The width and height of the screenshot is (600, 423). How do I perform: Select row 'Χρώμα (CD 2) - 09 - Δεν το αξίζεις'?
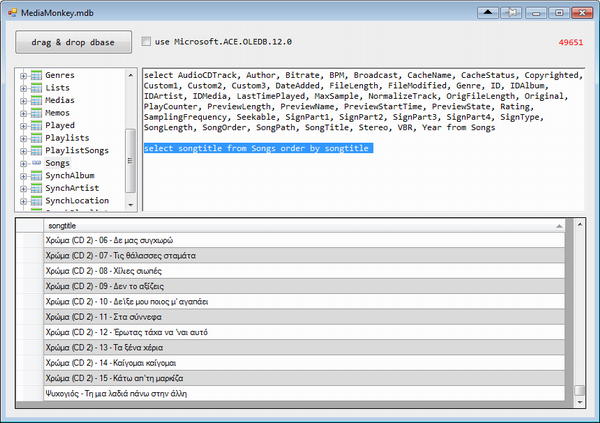(x=304, y=286)
